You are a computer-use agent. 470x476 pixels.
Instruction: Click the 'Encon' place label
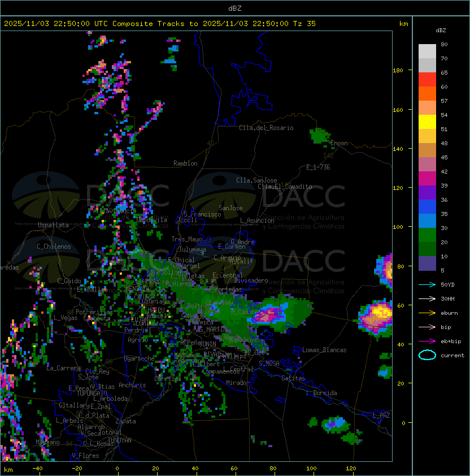339,143
